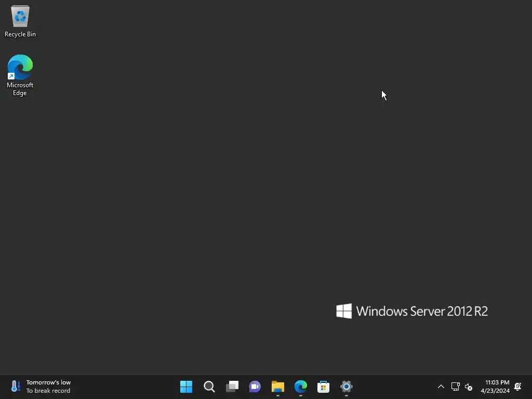Select the Microsoft Edge desktop shortcut
532x399 pixels.
click(20, 75)
